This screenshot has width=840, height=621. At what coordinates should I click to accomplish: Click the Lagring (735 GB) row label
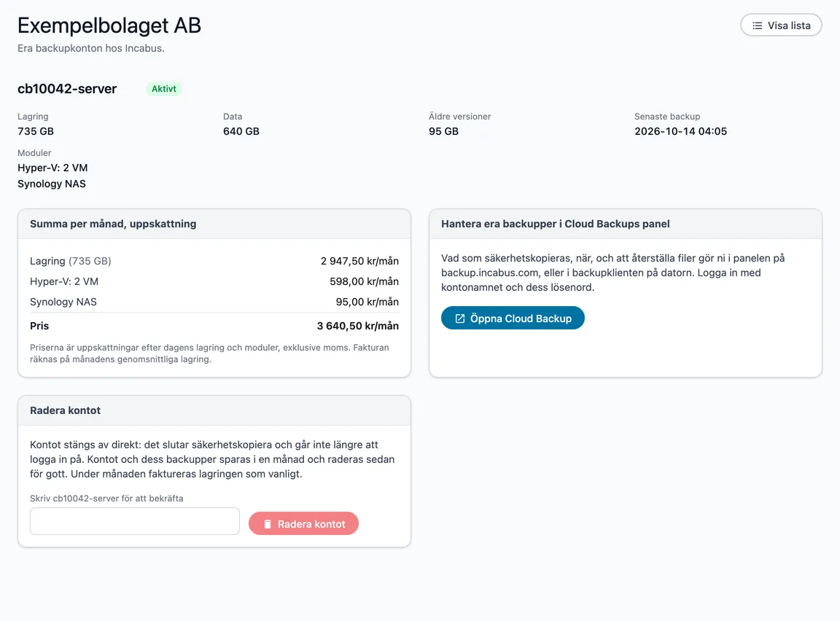pos(71,261)
